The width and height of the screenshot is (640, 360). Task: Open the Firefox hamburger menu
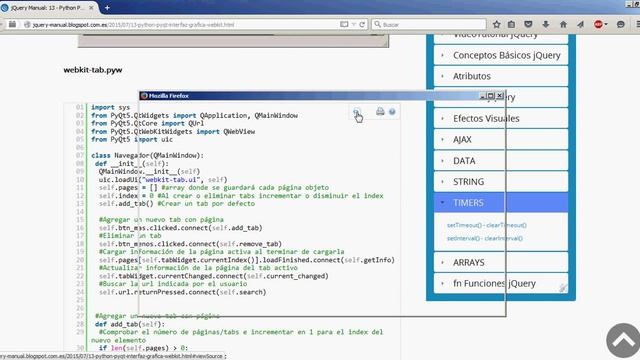coord(638,24)
